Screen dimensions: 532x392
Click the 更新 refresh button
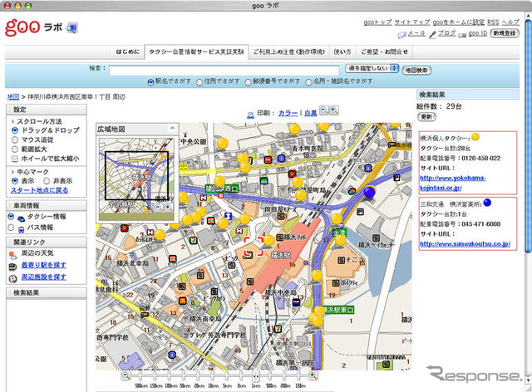pyautogui.click(x=426, y=116)
